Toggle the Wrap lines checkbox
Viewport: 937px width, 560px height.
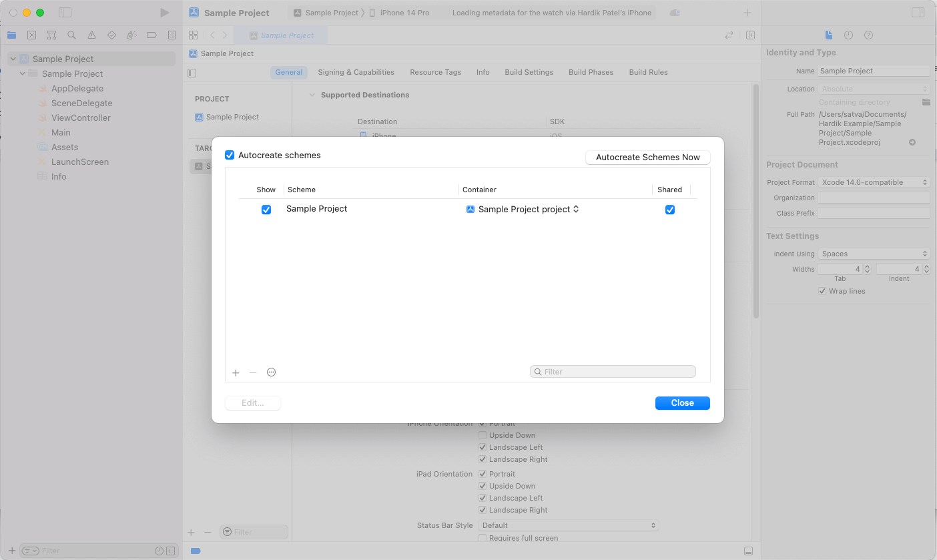tap(822, 291)
